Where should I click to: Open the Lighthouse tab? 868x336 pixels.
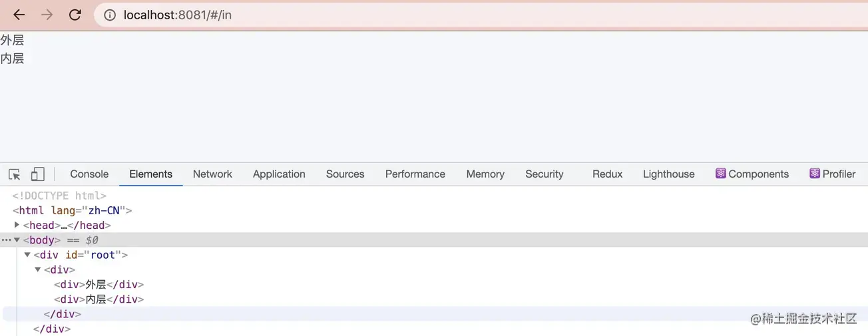[x=668, y=174]
